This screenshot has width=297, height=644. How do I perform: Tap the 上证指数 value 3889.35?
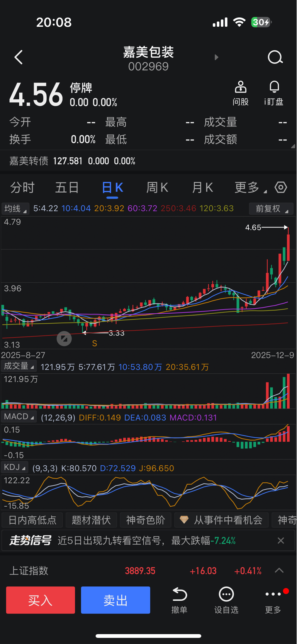pos(140,571)
